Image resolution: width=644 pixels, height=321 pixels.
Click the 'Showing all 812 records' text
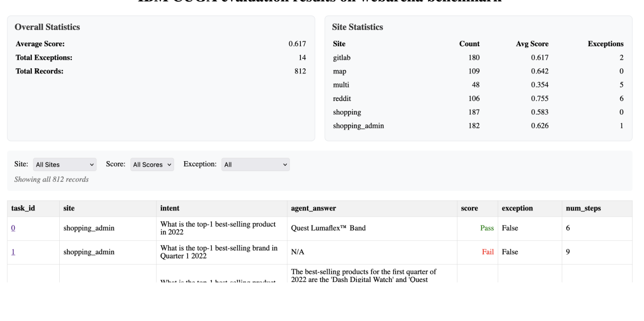[x=52, y=180]
